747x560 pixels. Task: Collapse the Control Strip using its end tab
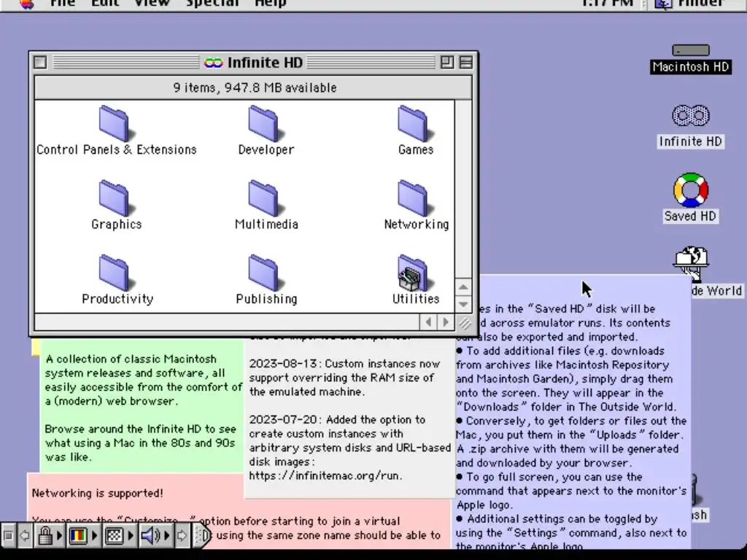[203, 536]
